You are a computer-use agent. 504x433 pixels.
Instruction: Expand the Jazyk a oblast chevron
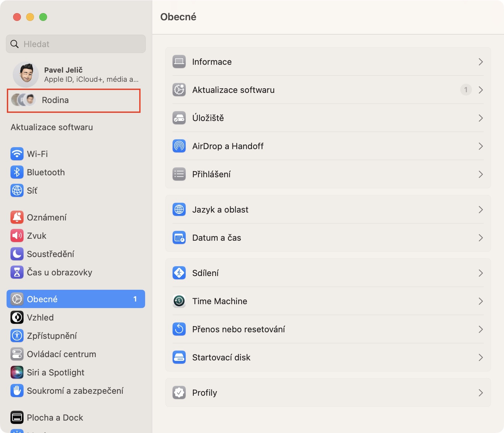pyautogui.click(x=480, y=210)
